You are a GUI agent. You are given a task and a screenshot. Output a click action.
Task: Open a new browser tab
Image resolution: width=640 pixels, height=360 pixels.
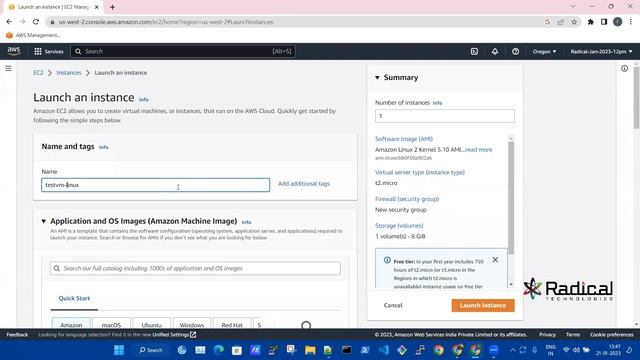coord(112,7)
